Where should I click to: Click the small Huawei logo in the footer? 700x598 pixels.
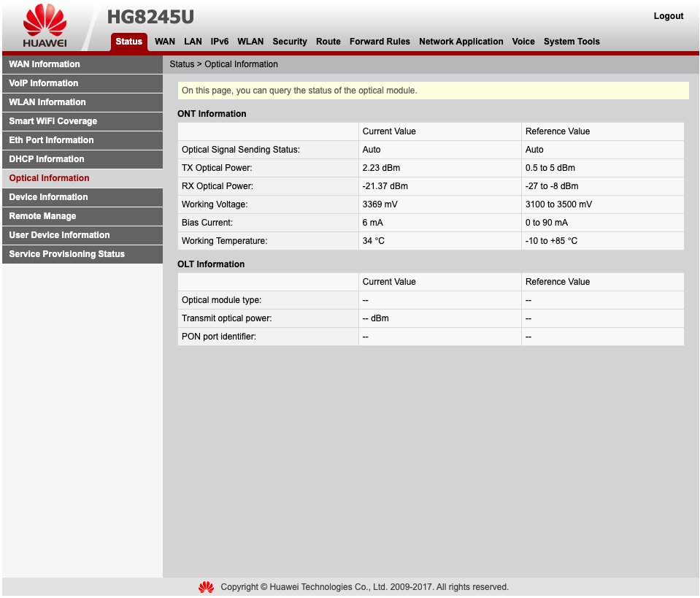(206, 587)
